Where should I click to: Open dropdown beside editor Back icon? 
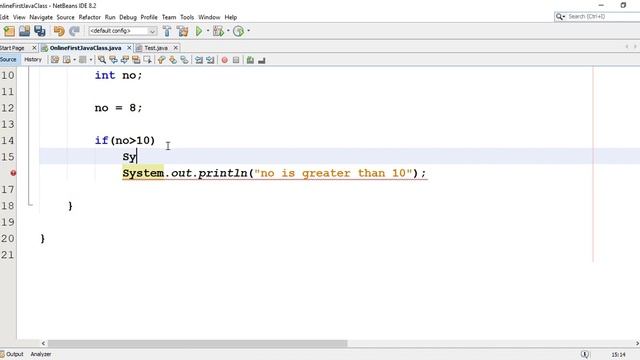(x=74, y=60)
